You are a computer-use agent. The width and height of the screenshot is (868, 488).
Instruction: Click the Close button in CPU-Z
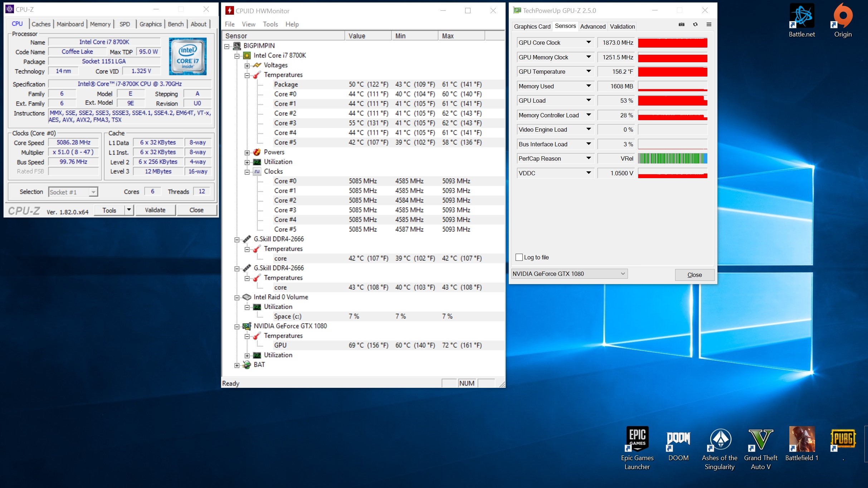tap(196, 210)
